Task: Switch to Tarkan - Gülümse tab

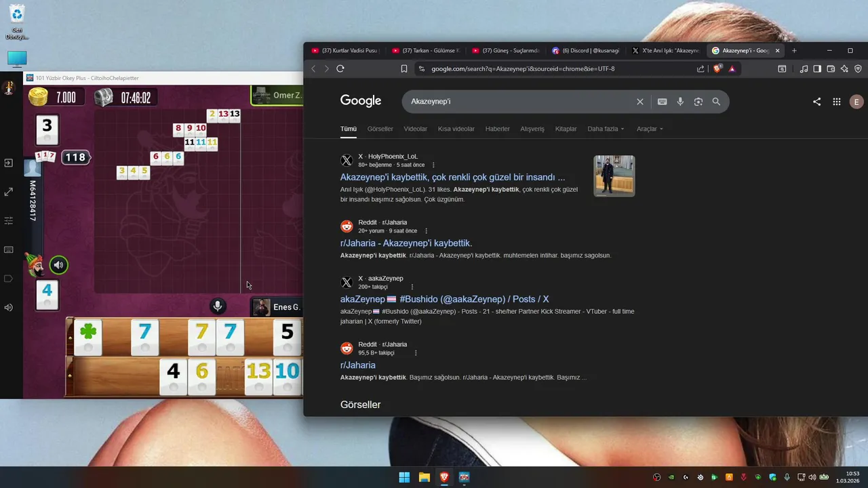Action: point(426,50)
